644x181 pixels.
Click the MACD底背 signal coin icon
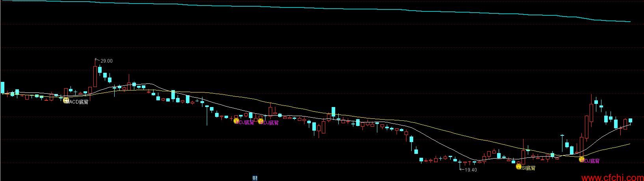66,101
